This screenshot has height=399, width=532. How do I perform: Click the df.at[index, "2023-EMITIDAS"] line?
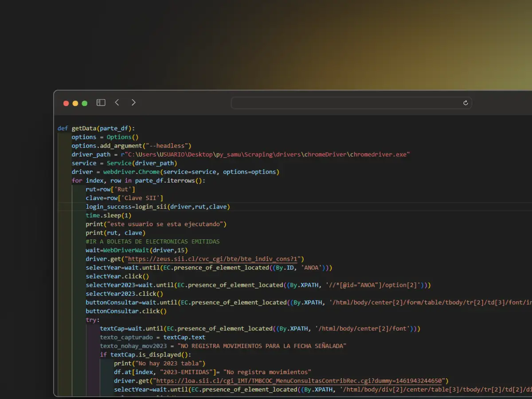pos(212,372)
